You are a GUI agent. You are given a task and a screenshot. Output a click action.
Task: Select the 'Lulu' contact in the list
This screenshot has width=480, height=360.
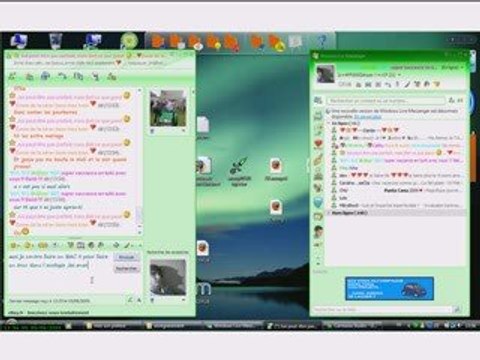pyautogui.click(x=397, y=198)
